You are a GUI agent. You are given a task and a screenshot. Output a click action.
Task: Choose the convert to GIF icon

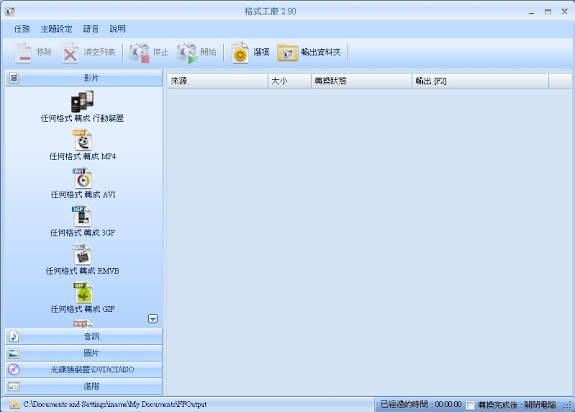point(82,293)
